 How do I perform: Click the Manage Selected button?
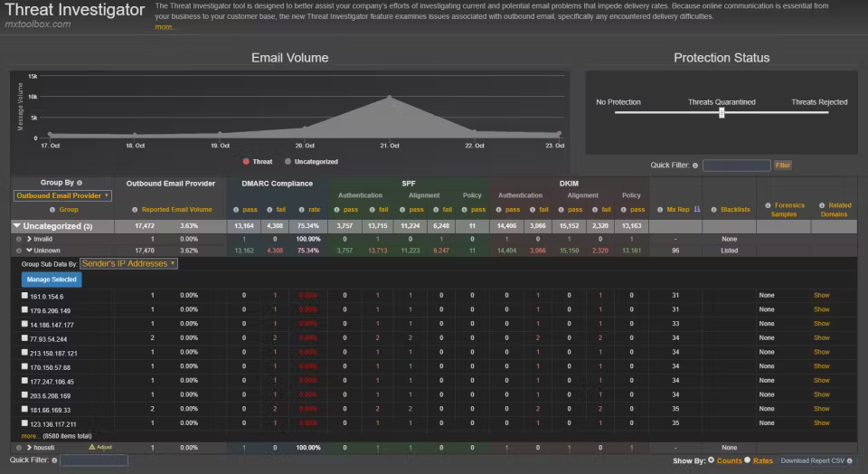pos(52,280)
